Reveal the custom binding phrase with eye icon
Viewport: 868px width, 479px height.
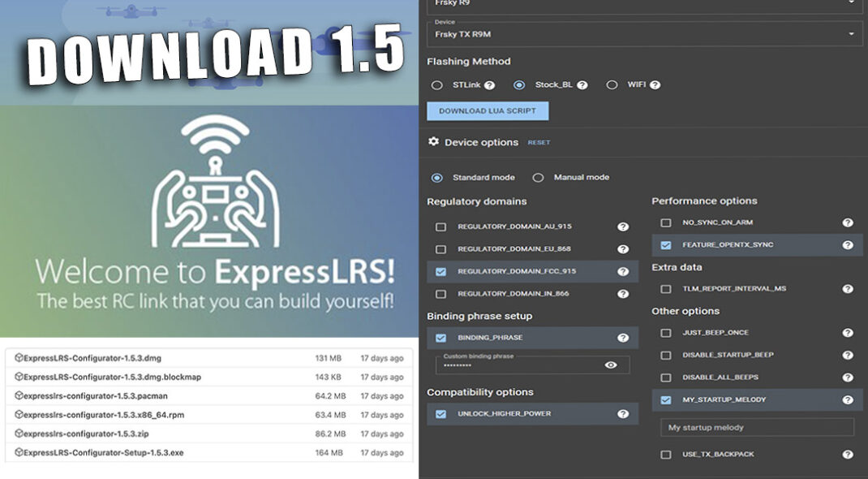tap(611, 365)
